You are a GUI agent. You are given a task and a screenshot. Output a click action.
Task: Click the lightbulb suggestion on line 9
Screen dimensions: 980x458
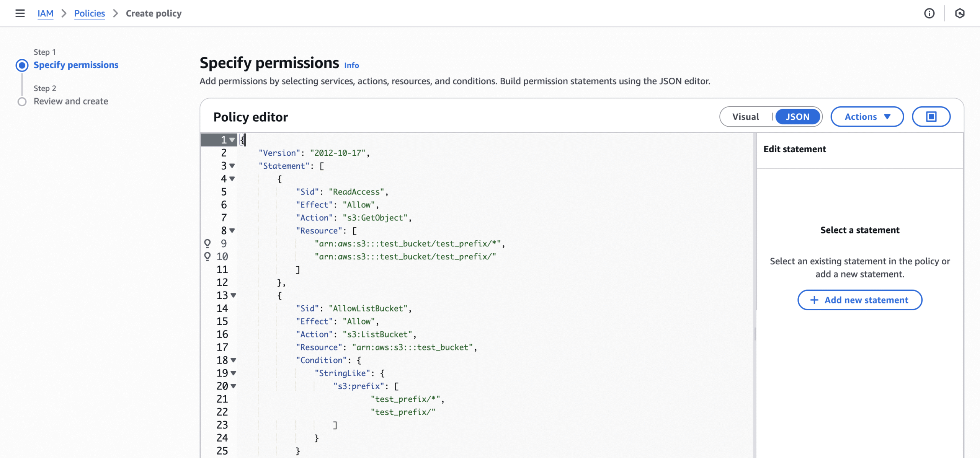tap(207, 243)
